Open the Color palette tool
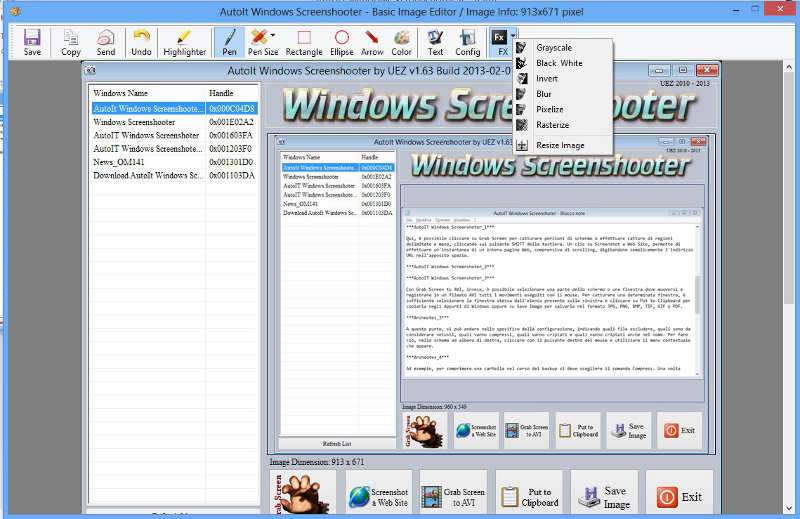The image size is (800, 519). coord(402,42)
